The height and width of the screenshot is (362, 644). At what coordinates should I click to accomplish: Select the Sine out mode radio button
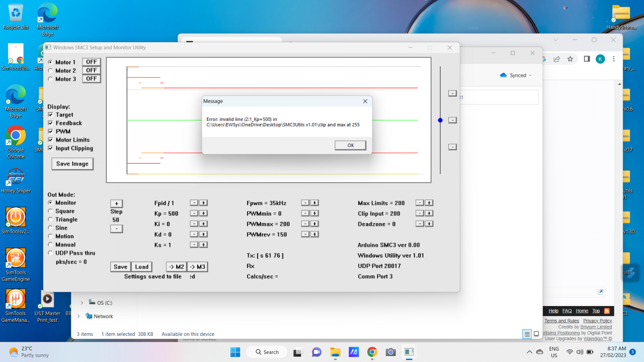(51, 228)
